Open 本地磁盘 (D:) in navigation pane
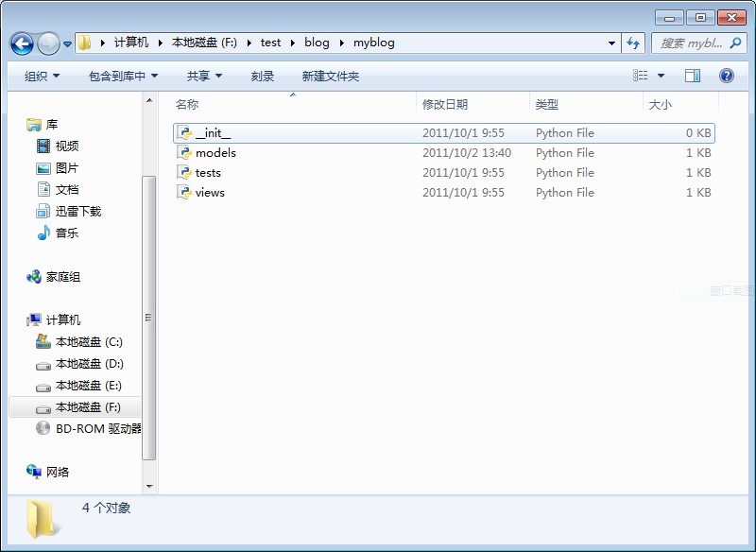This screenshot has height=552, width=756. coord(79,364)
